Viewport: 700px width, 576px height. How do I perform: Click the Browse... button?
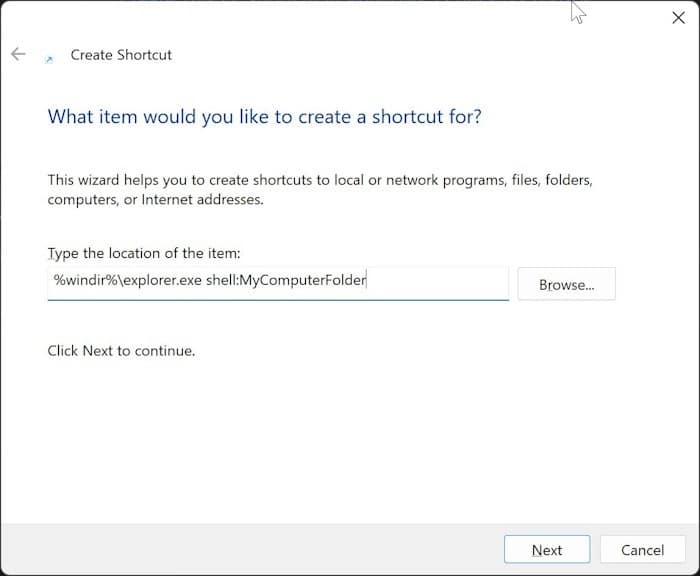click(566, 284)
